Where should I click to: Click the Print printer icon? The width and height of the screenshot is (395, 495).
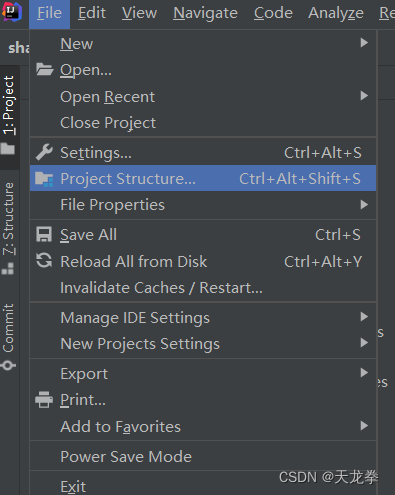[x=44, y=399]
